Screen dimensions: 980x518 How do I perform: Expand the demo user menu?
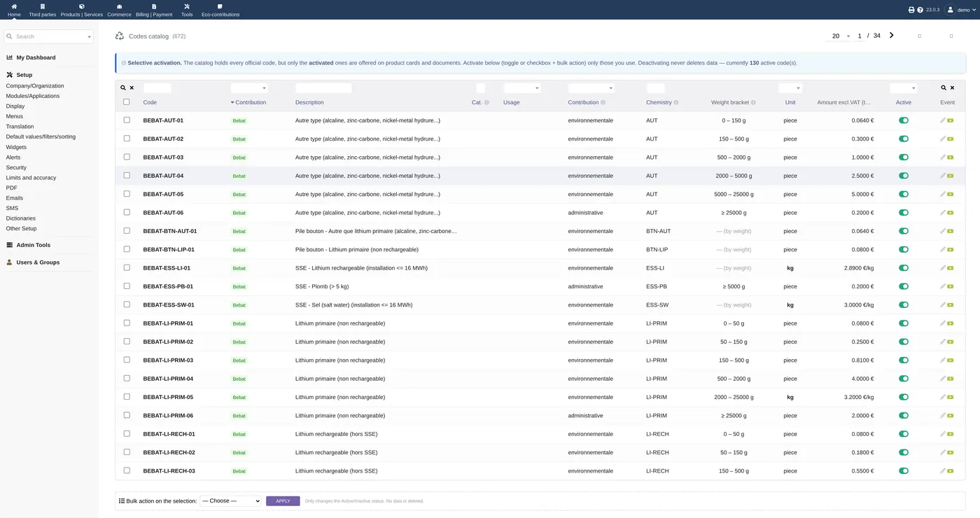(x=960, y=10)
